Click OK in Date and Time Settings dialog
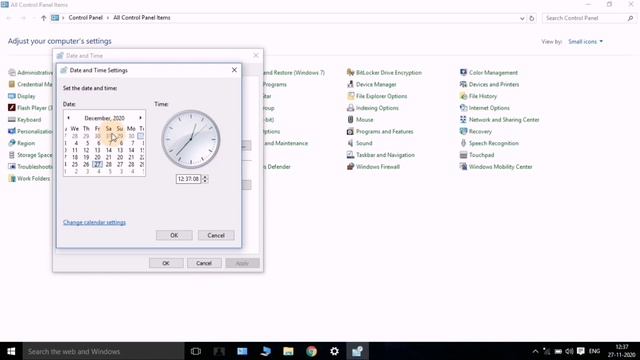This screenshot has width=640, height=360. click(174, 236)
